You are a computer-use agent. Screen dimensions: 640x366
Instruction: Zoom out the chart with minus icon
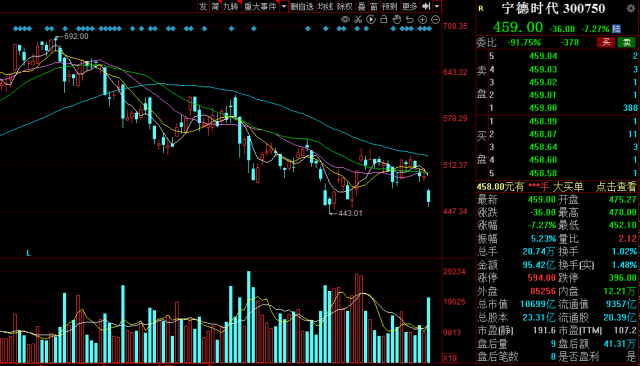point(436,19)
